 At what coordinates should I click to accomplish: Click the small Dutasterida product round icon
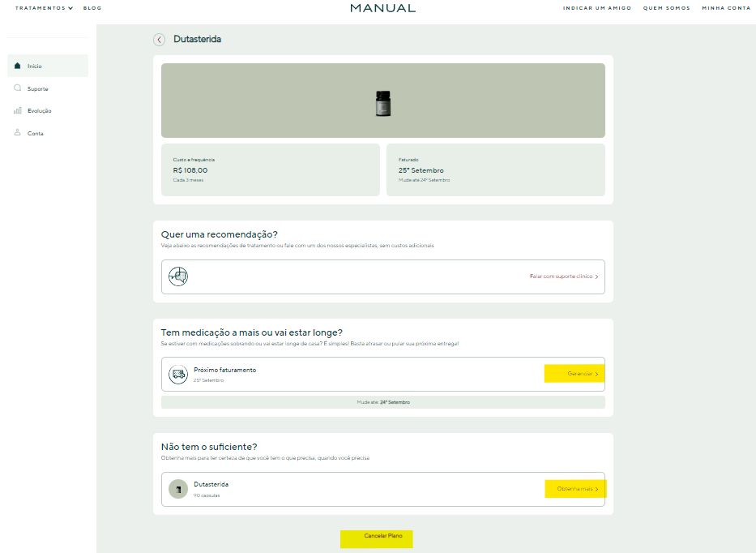click(x=178, y=489)
